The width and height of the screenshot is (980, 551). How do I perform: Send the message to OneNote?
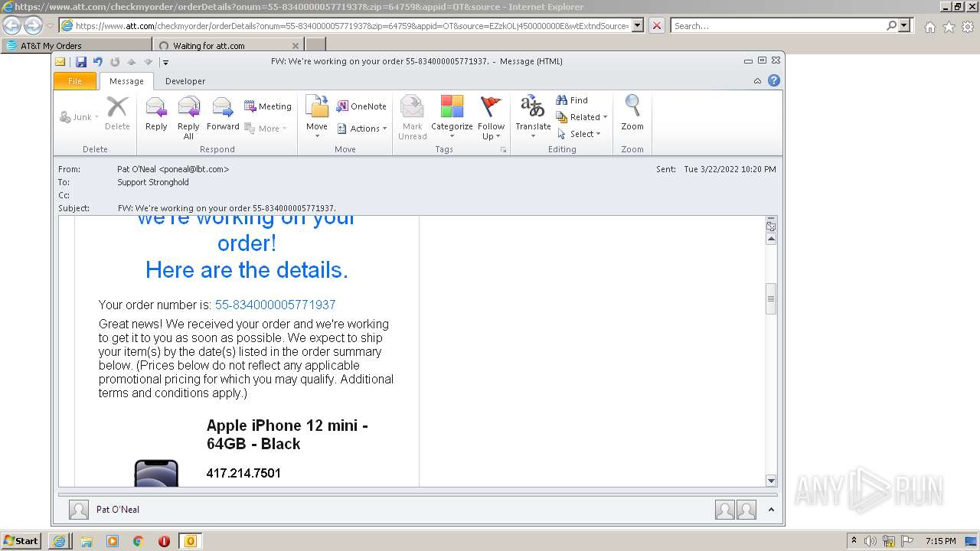click(361, 106)
